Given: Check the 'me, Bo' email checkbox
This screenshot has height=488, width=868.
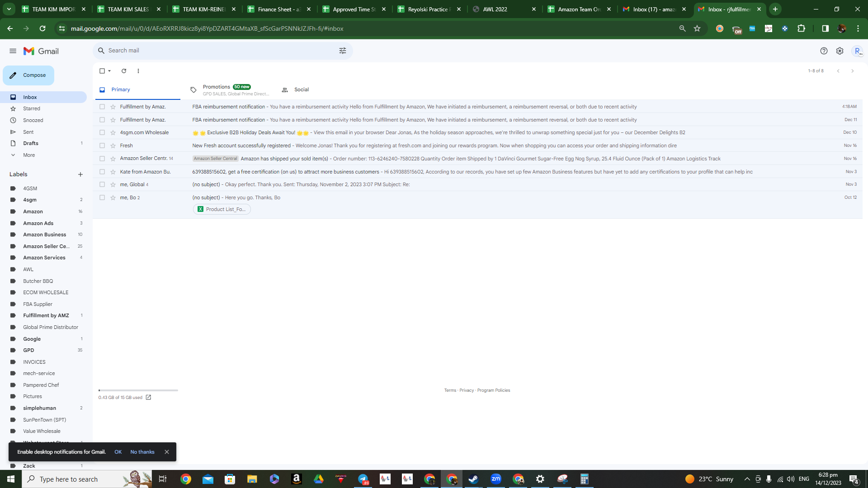Looking at the screenshot, I should (x=102, y=197).
